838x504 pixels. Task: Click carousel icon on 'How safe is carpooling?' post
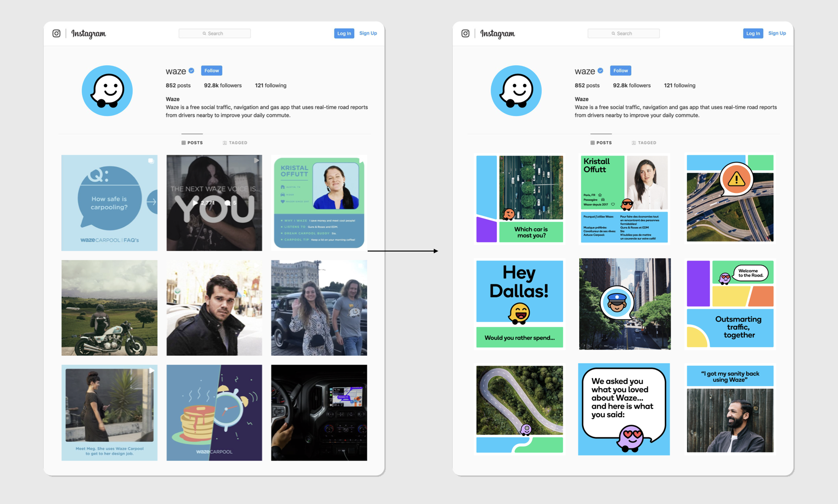(x=151, y=161)
